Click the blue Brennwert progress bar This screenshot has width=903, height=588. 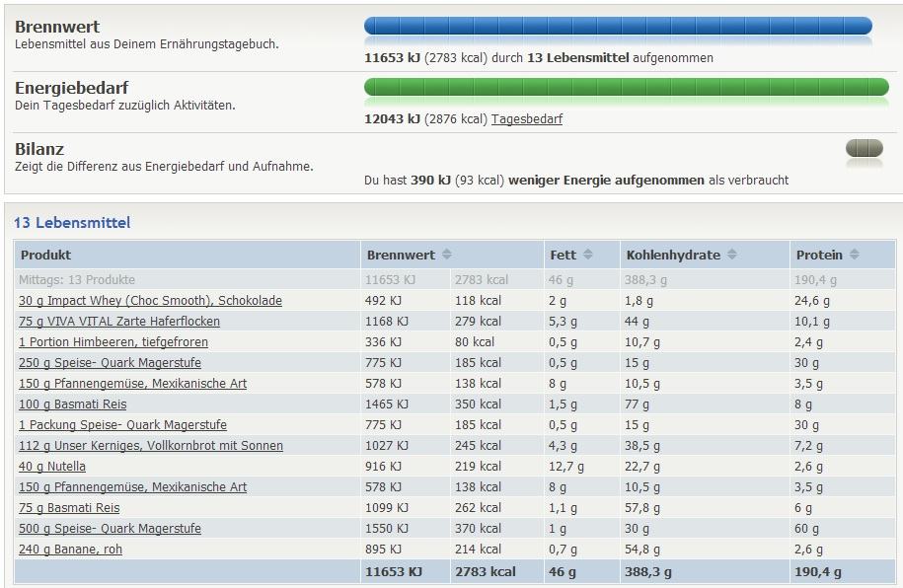[x=618, y=26]
